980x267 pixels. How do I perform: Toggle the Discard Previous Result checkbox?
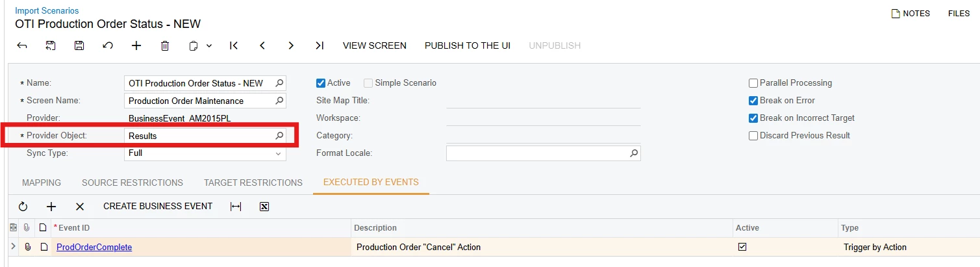tap(753, 136)
